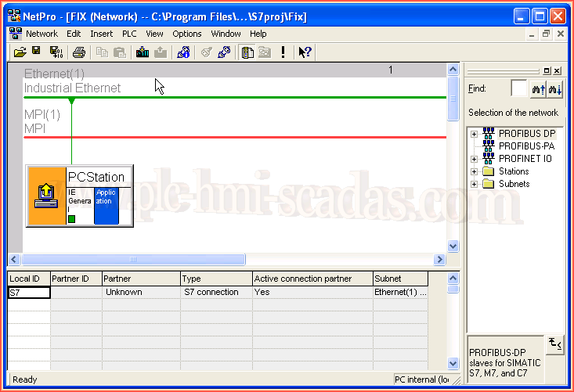Open the Options menu
The height and width of the screenshot is (392, 574).
point(187,34)
